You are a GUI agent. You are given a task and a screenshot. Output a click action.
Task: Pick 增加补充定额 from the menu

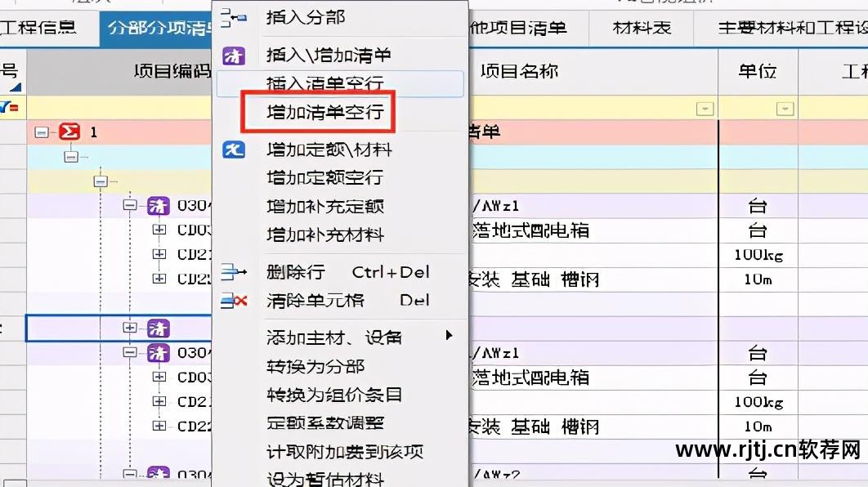tap(325, 207)
